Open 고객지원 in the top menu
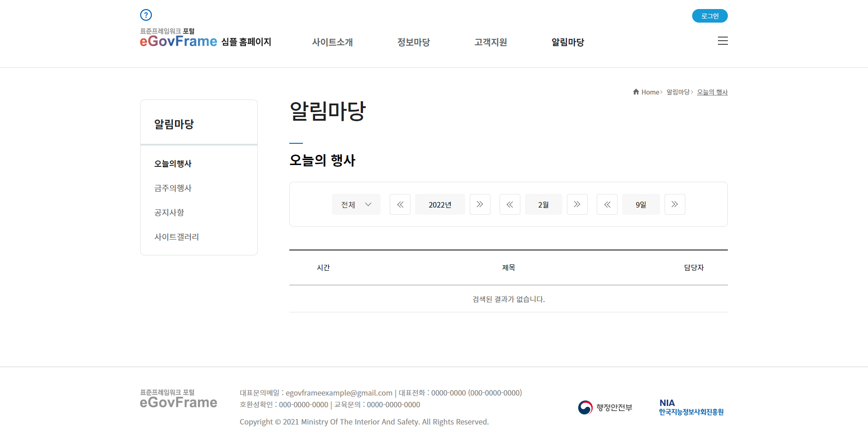 pyautogui.click(x=491, y=42)
